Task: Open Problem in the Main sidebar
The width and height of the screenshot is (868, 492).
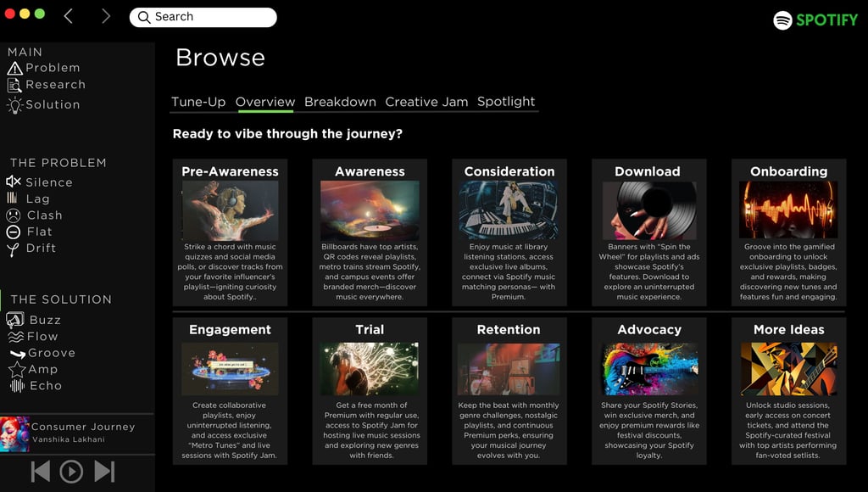Action: pos(53,68)
